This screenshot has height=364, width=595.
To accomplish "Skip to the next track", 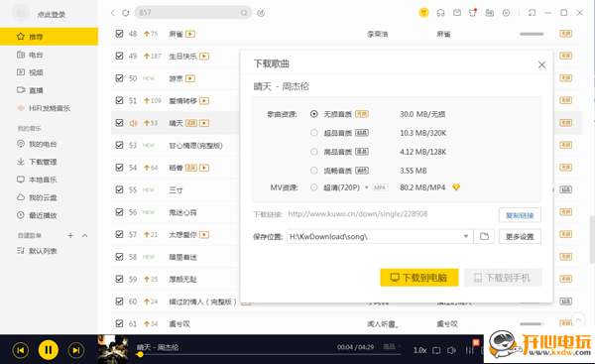I will [x=76, y=350].
